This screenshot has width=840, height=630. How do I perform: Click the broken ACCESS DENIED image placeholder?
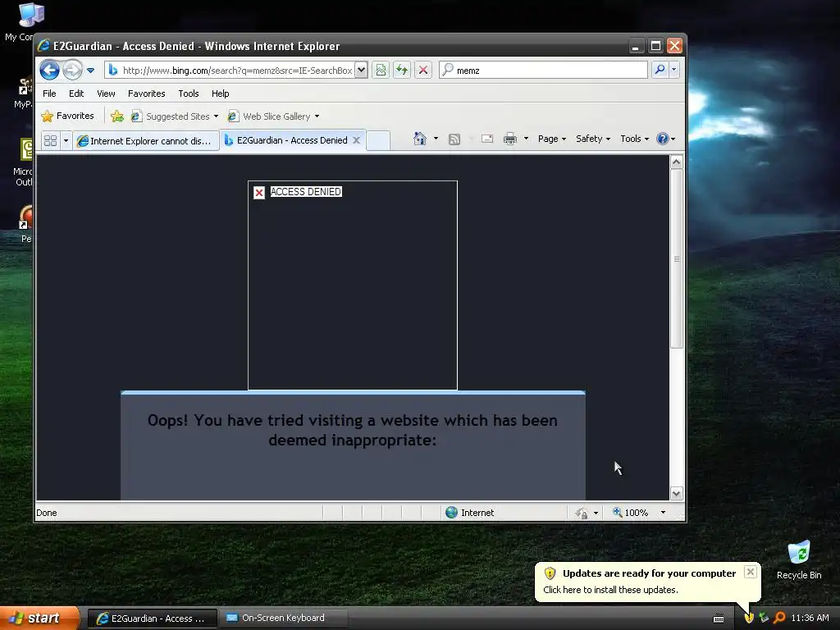[353, 285]
